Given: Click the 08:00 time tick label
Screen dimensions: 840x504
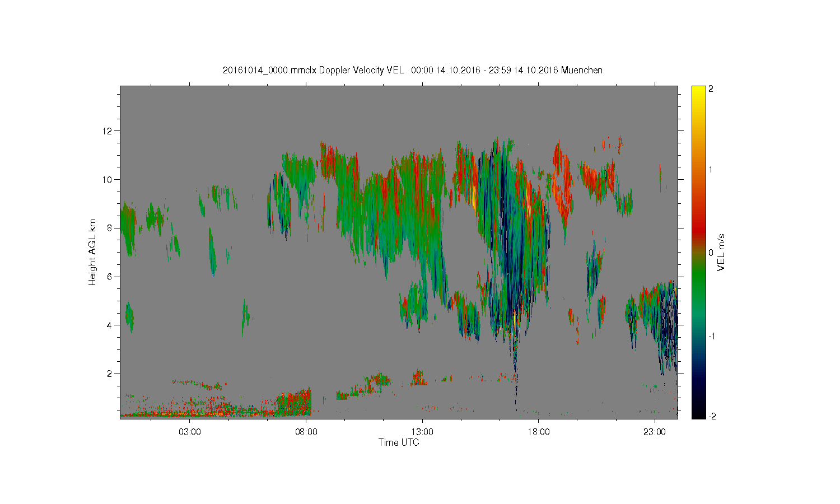Looking at the screenshot, I should [306, 432].
